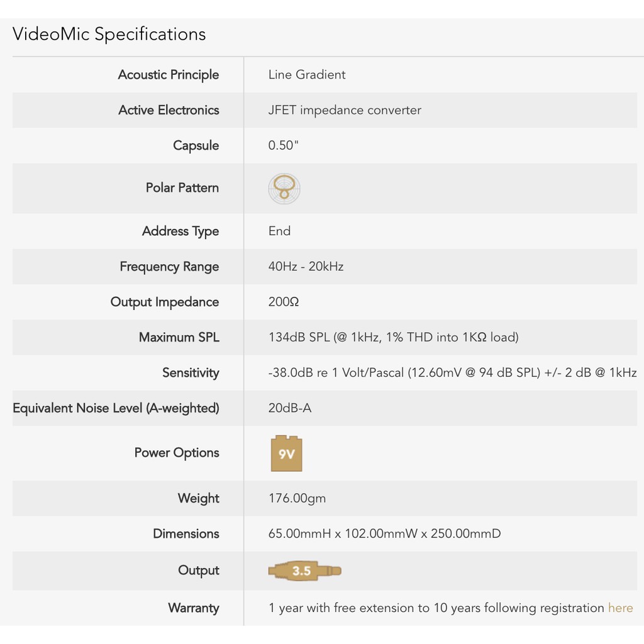This screenshot has height=644, width=644.
Task: Select the Acoustic Principle label
Action: pos(169,75)
